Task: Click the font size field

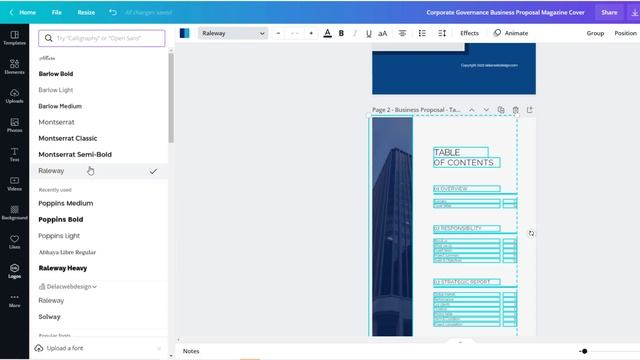Action: click(295, 33)
